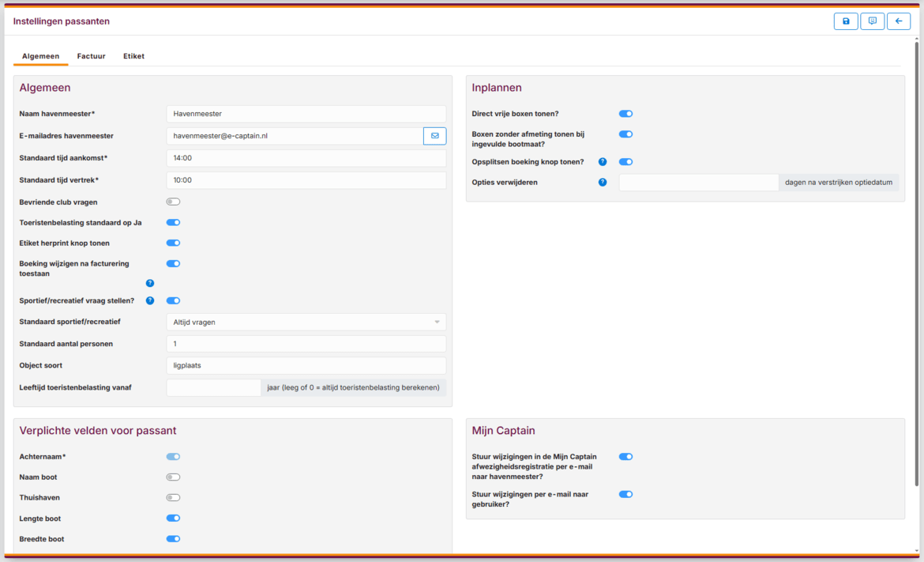Click help icon beside Opsplitsen boeking knop tonen
Viewport: 924px width, 562px height.
[603, 162]
